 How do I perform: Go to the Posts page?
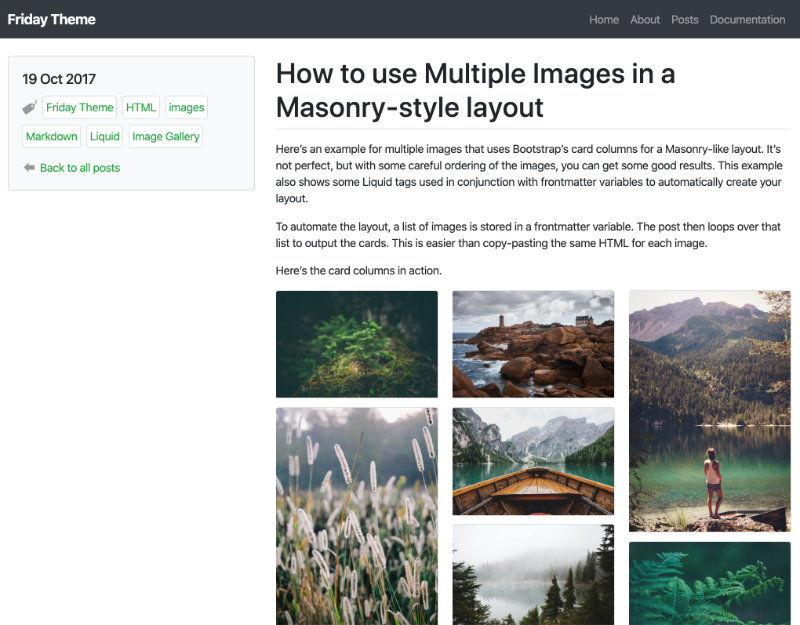[685, 19]
